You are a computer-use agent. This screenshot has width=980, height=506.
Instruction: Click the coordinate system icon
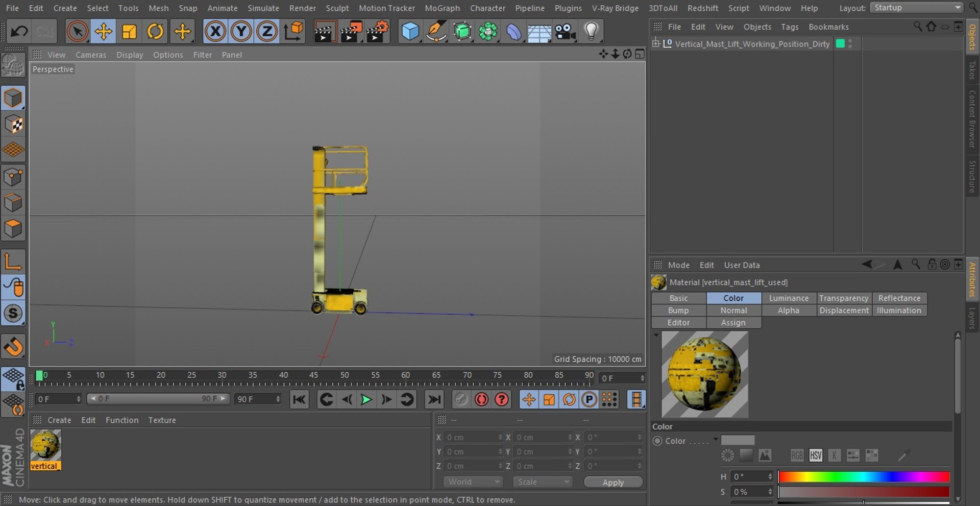coord(294,32)
